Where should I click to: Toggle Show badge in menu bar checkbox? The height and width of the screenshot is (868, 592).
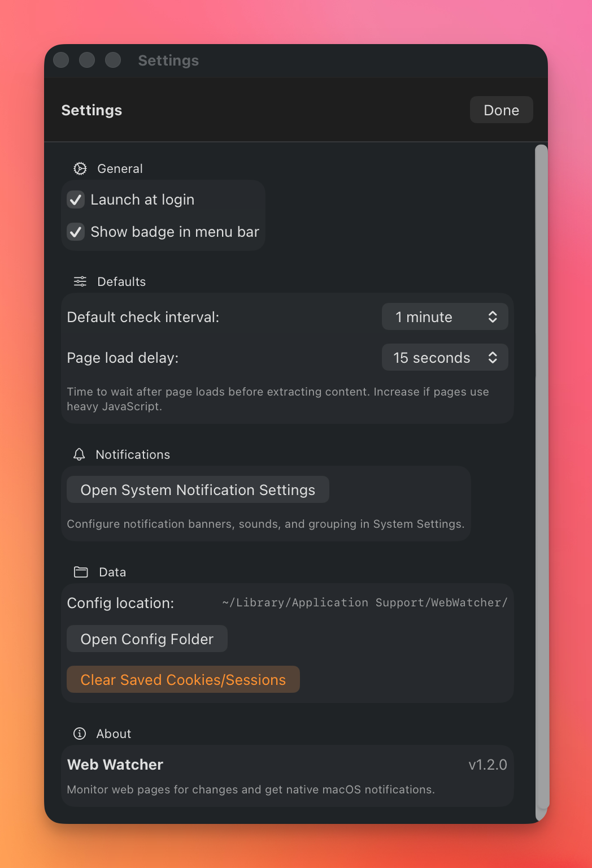point(76,232)
